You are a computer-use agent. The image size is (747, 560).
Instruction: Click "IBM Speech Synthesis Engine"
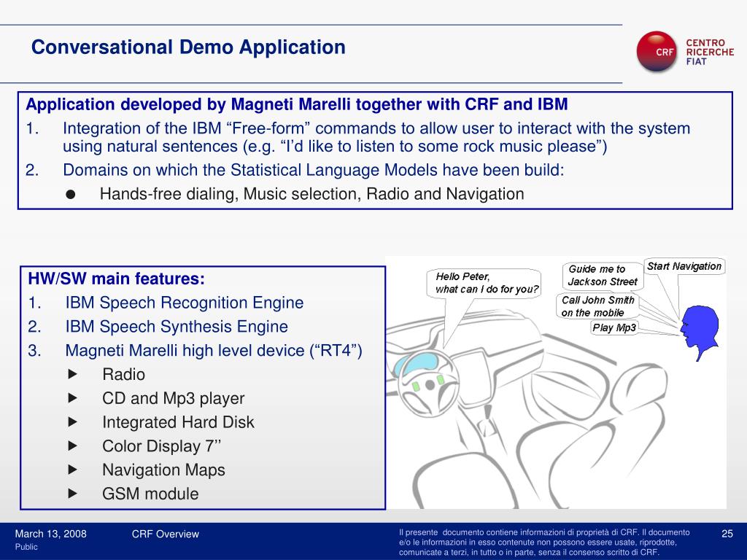pyautogui.click(x=177, y=327)
